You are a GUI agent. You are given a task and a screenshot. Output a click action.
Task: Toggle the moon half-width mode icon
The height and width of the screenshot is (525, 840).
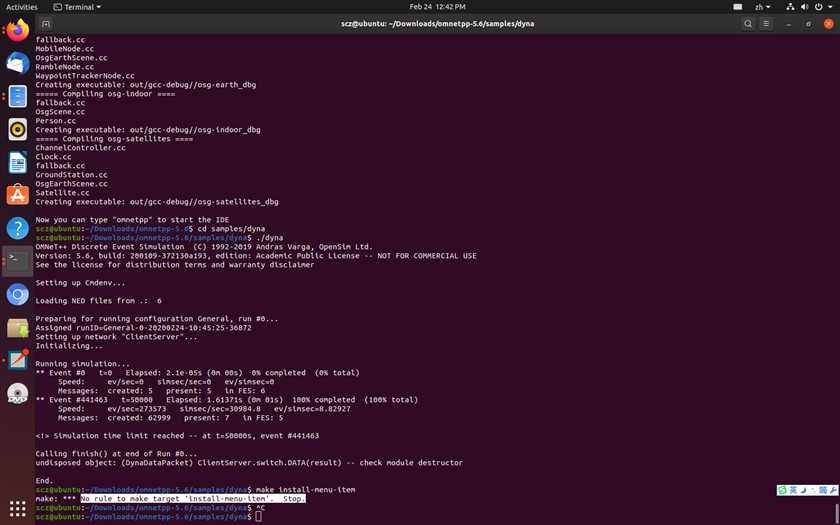coord(803,490)
